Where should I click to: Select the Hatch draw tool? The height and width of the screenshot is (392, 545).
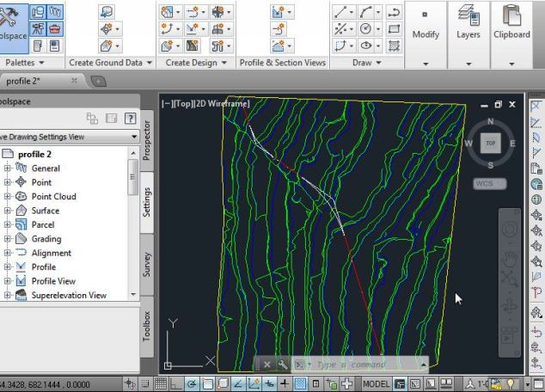pyautogui.click(x=394, y=46)
